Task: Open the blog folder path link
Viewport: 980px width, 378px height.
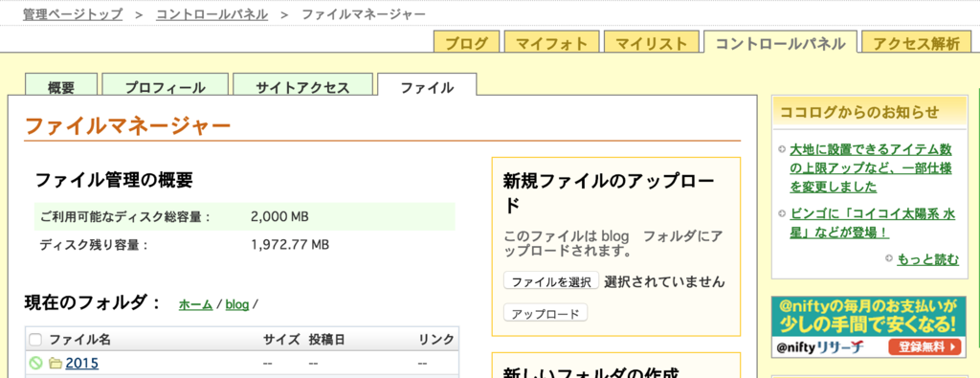Action: (237, 304)
